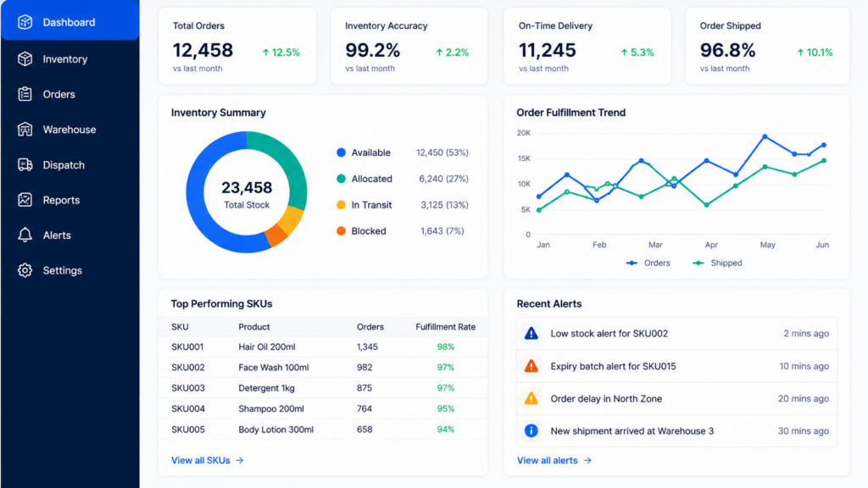
Task: Toggle the Orders series in chart legend
Action: 648,263
